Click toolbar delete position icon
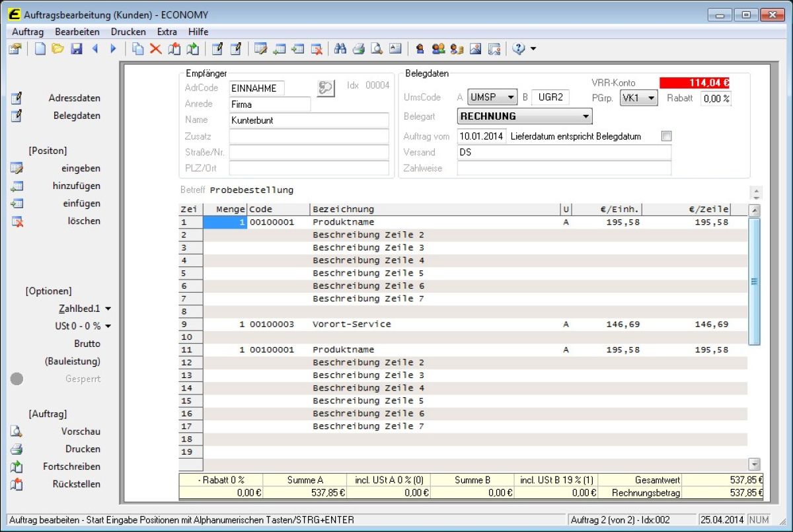Screen dimensions: 793x532 [317, 49]
